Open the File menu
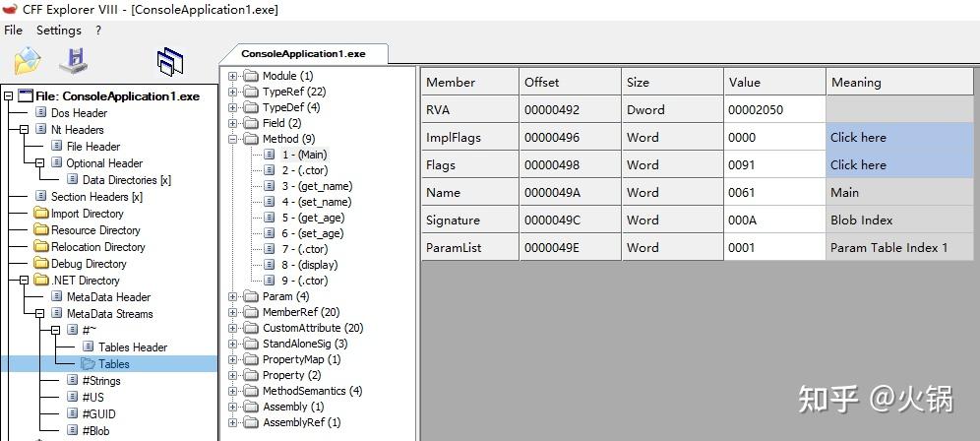This screenshot has height=441, width=980. click(13, 31)
